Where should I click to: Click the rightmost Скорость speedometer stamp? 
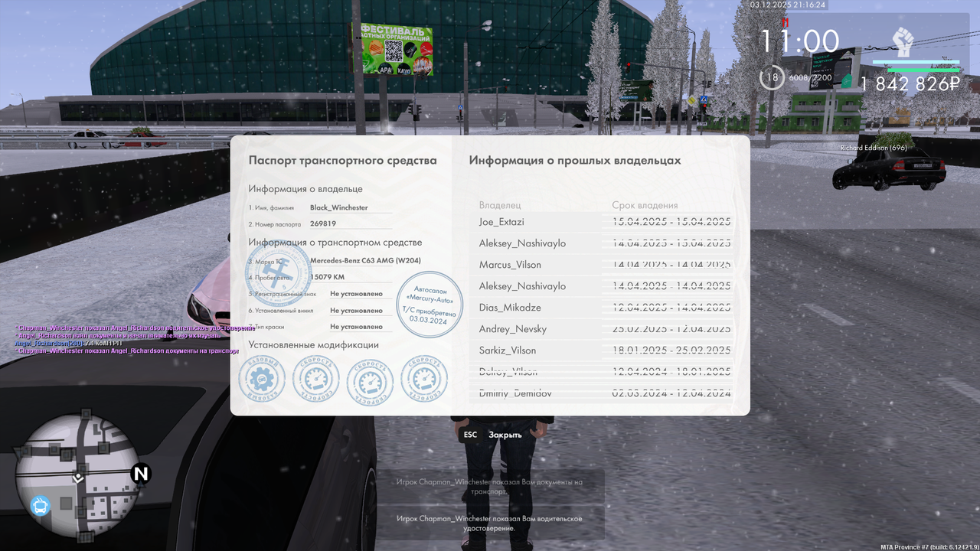[423, 378]
